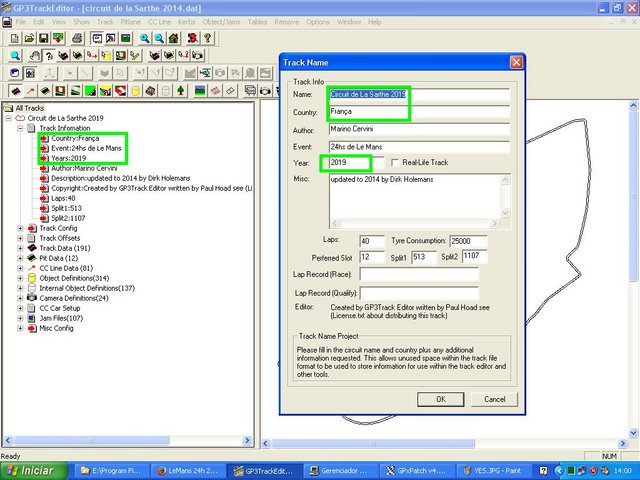Screen dimensions: 640x480
Task: Click the Misc field vertical scrollbar
Action: tap(505, 197)
